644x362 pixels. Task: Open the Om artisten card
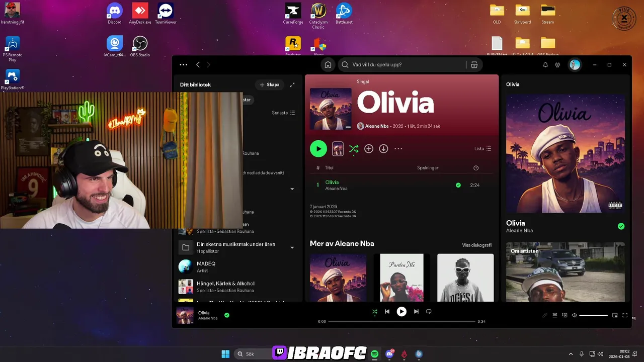(x=566, y=272)
